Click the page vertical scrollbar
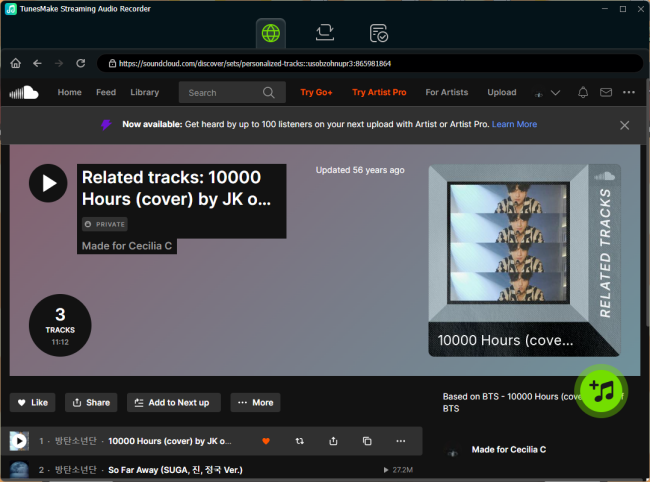650x482 pixels. coord(648,203)
